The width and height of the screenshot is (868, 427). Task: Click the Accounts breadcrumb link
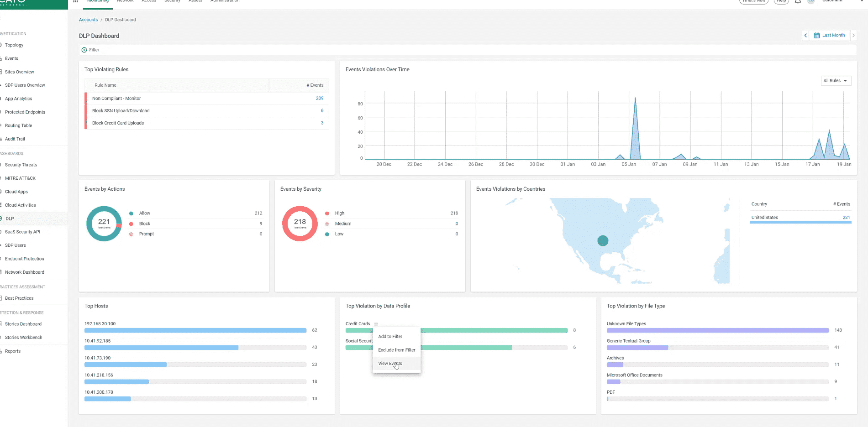point(88,20)
